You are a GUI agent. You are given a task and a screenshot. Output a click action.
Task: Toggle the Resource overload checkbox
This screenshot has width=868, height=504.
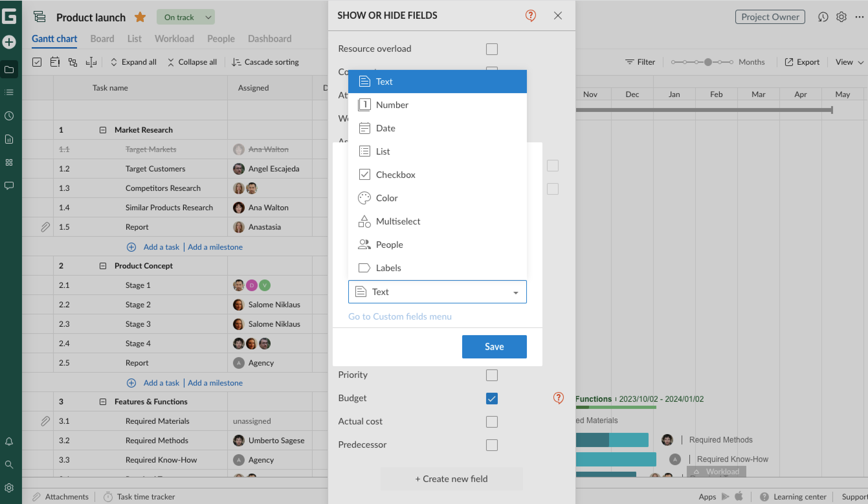point(492,49)
